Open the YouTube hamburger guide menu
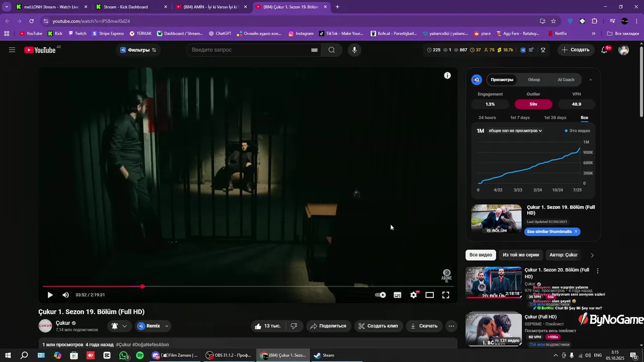 [12, 50]
